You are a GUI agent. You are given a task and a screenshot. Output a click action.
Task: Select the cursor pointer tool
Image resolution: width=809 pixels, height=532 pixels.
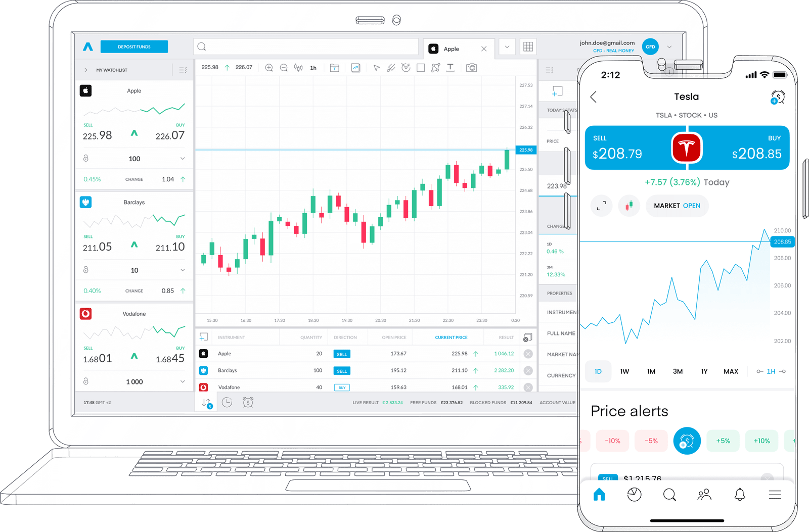[377, 68]
